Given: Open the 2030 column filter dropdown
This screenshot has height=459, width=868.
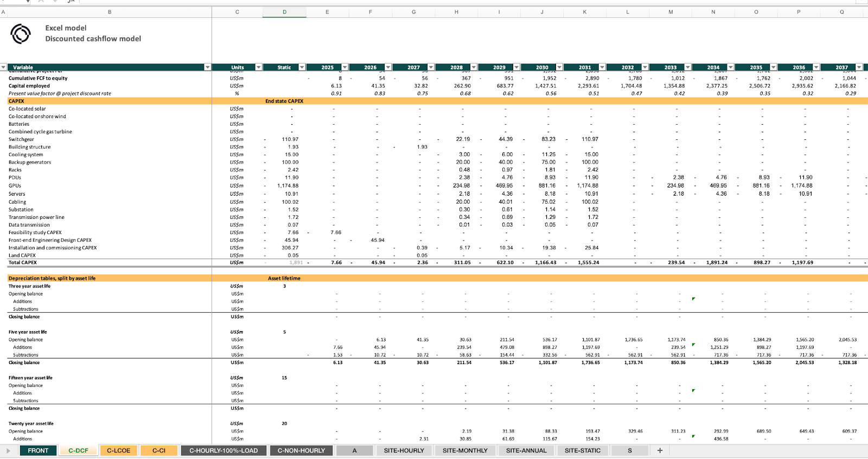Looking at the screenshot, I should (559, 67).
